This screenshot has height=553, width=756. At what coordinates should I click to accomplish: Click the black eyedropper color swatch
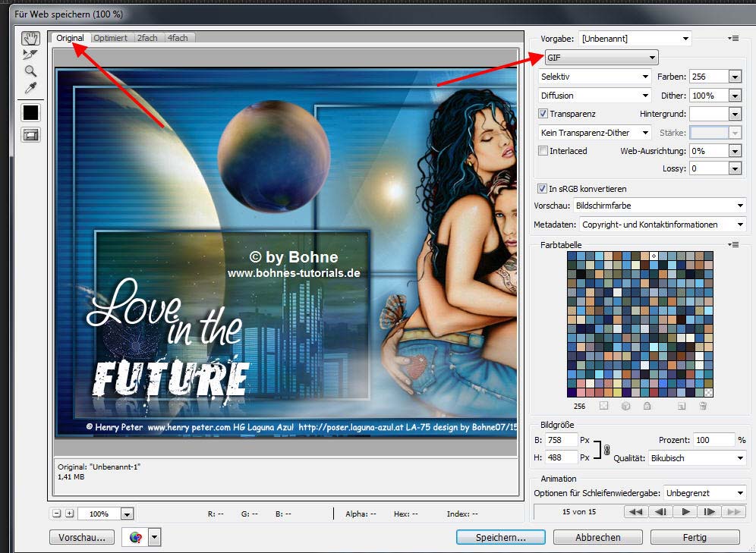click(x=31, y=113)
